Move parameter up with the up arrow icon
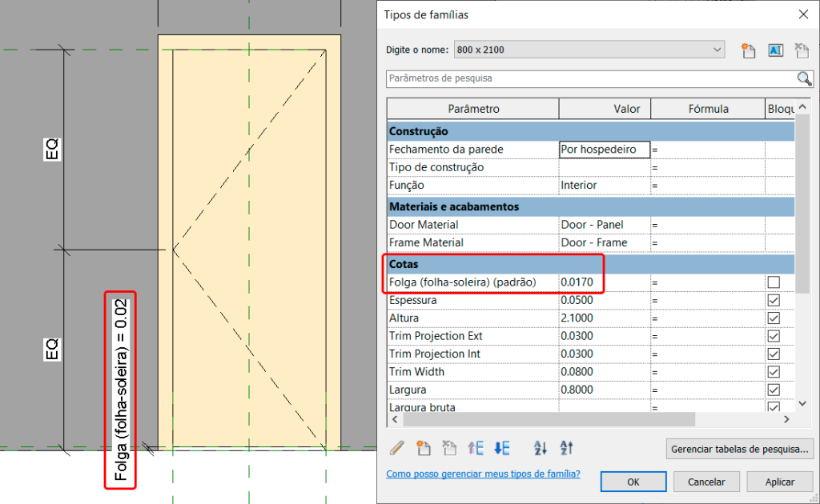Image resolution: width=820 pixels, height=504 pixels. (x=476, y=448)
